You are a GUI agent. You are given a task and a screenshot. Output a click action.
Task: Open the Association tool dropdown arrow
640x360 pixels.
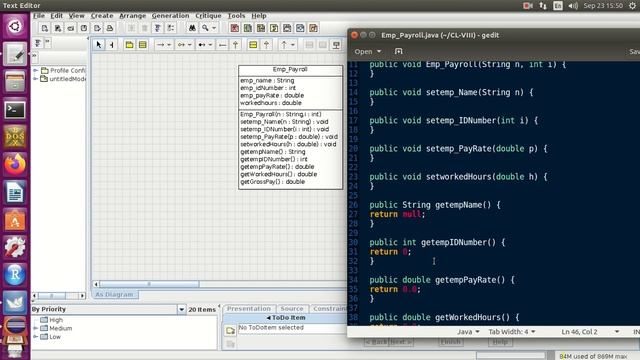point(169,45)
